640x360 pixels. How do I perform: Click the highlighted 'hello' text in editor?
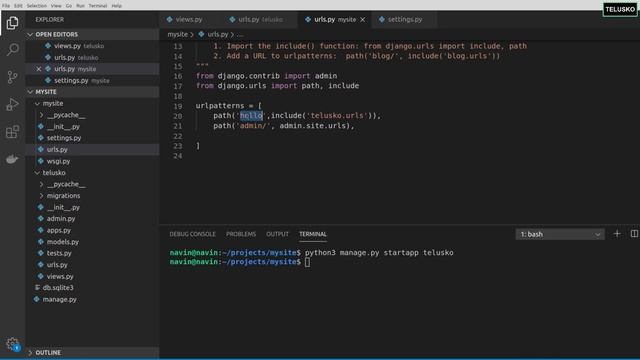click(251, 116)
